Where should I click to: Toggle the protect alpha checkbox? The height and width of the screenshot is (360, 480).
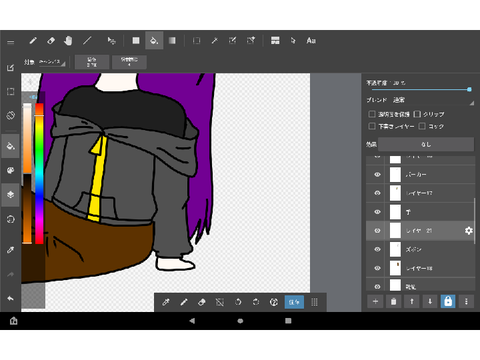click(372, 114)
